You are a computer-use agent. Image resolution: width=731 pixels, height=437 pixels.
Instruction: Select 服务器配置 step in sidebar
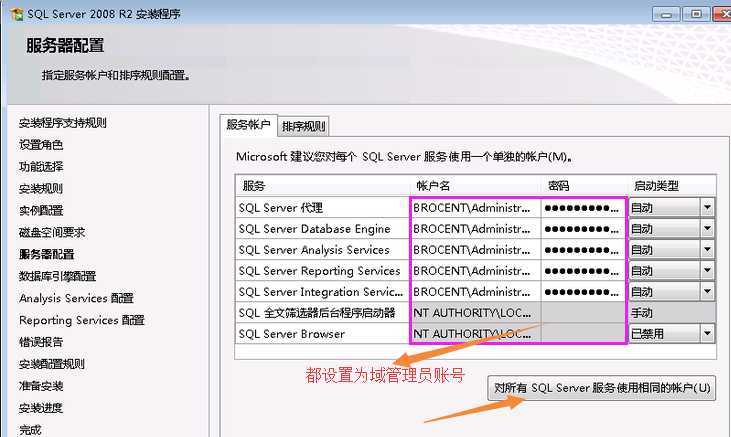tap(47, 254)
